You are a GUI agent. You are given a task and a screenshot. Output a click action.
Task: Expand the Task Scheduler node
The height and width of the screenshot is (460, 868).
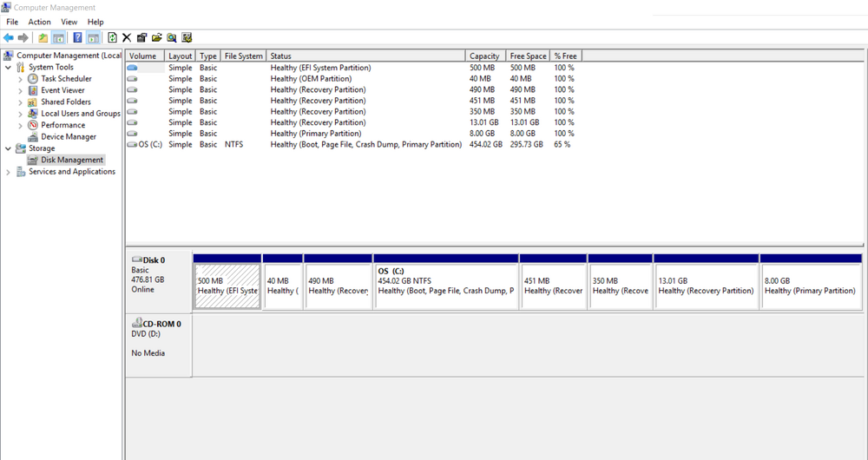tap(21, 79)
